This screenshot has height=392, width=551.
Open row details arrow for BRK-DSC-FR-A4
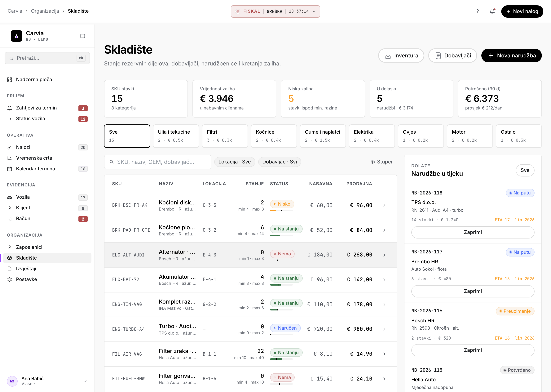tap(384, 205)
